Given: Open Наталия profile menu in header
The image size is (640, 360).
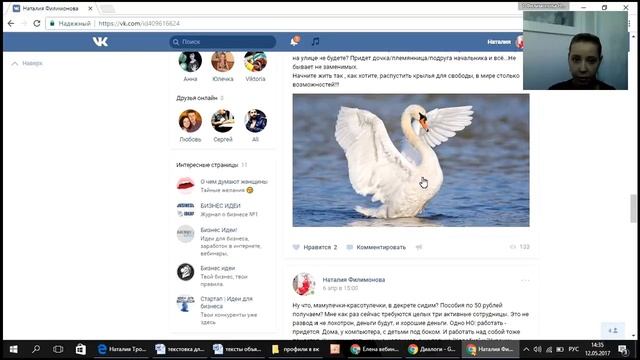Looking at the screenshot, I should (505, 42).
